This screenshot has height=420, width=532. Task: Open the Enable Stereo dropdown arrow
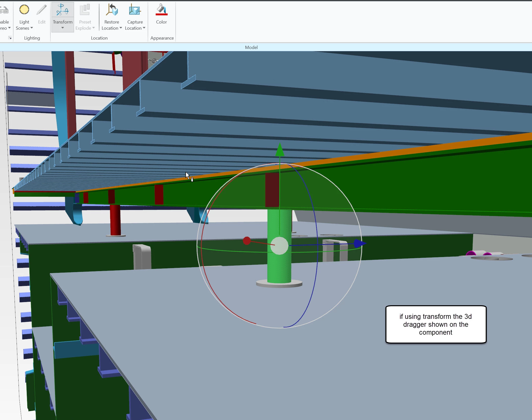[x=9, y=28]
